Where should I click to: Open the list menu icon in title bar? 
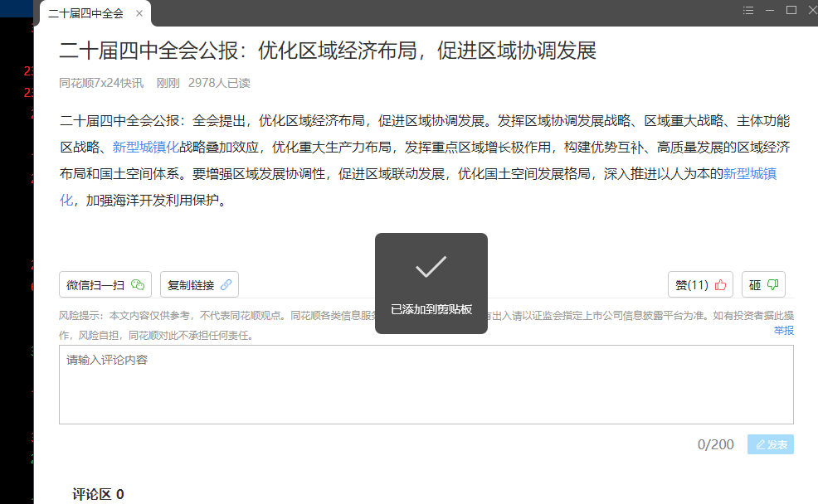click(x=748, y=11)
